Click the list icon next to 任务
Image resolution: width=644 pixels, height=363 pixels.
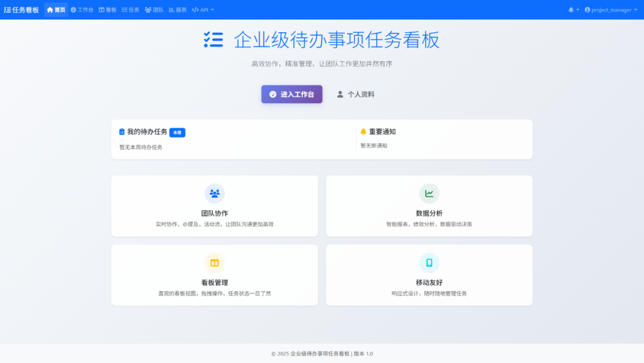point(125,9)
